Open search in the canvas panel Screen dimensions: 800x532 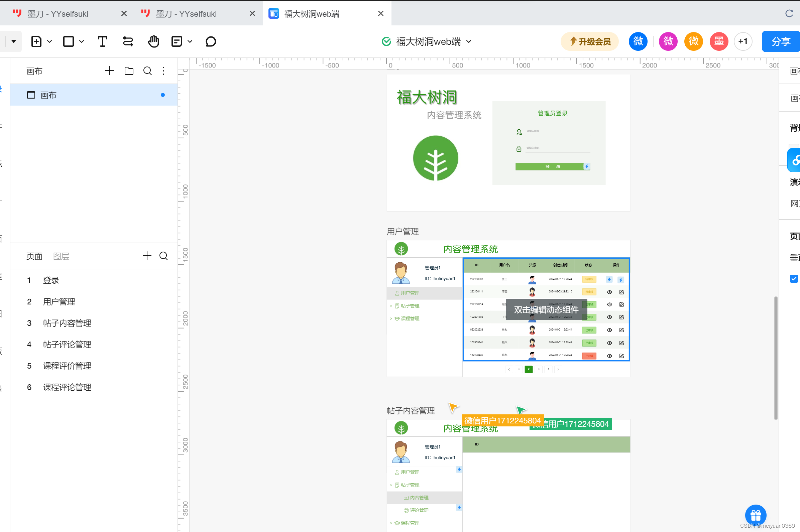147,71
